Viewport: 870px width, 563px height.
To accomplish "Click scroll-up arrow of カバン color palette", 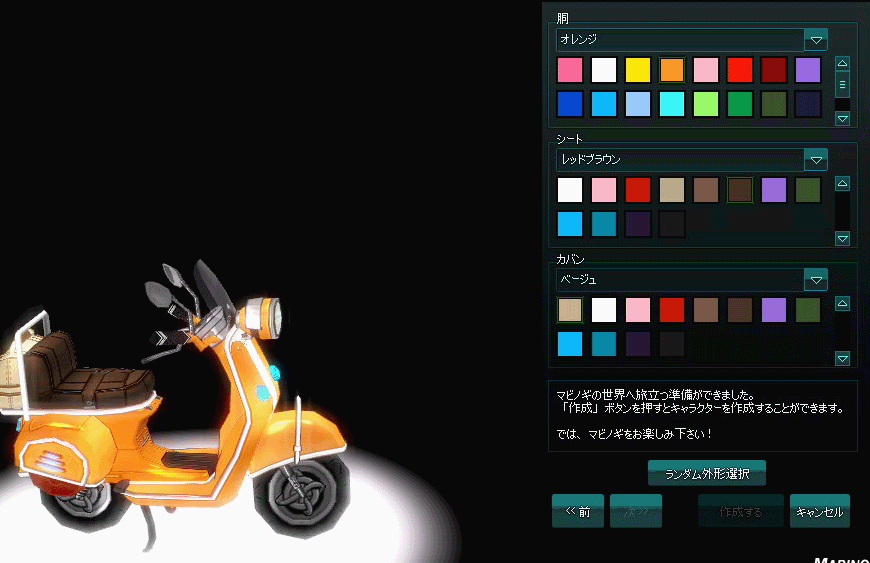I will [x=842, y=303].
